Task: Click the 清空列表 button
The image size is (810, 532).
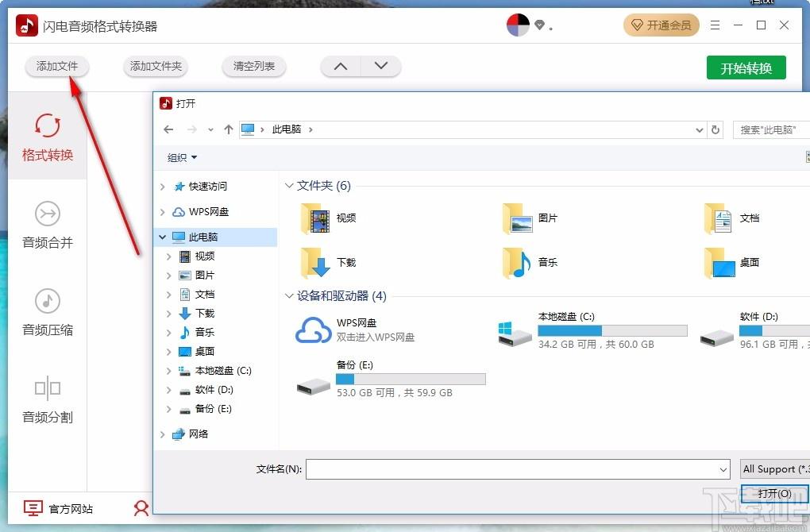Action: 253,67
